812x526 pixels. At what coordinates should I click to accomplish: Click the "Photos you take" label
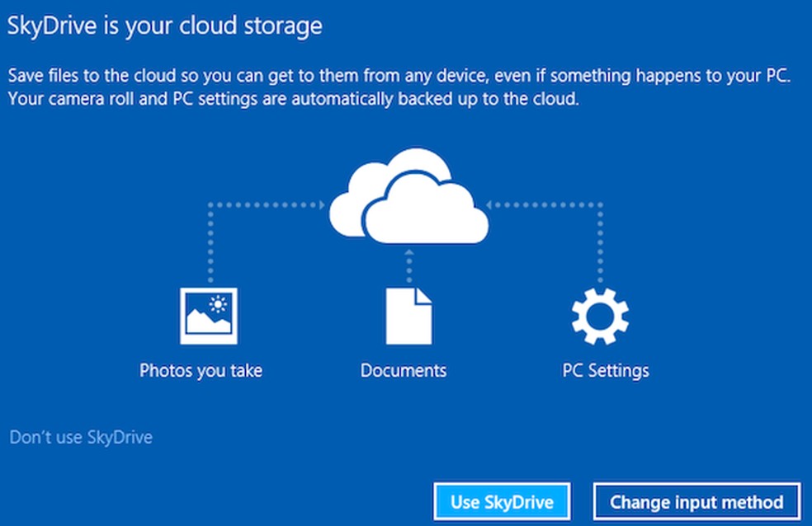[201, 370]
